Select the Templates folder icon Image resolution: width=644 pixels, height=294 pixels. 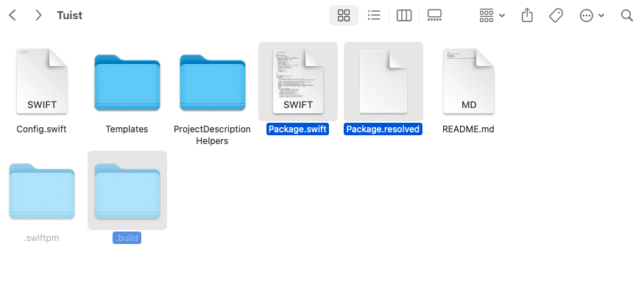(127, 82)
